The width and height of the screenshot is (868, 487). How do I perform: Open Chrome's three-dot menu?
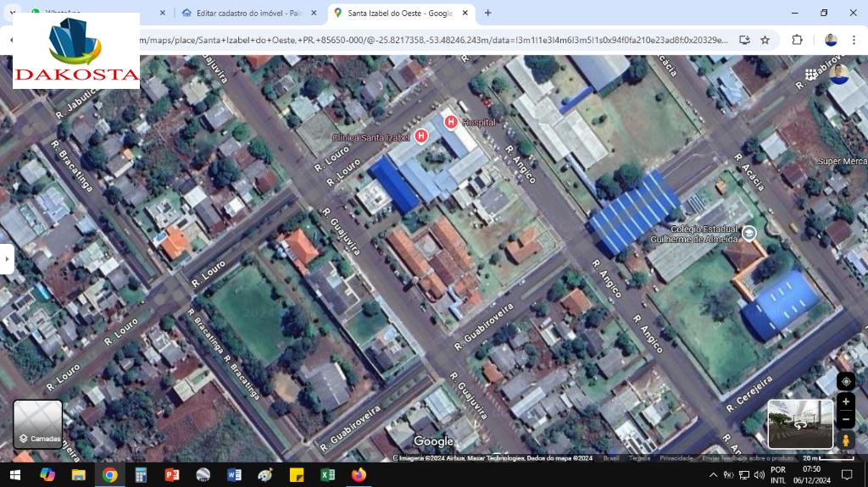854,40
